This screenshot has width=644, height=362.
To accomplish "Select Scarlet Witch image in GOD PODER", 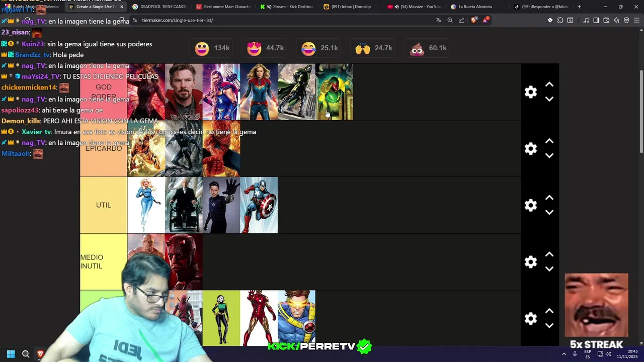I will pos(146,92).
